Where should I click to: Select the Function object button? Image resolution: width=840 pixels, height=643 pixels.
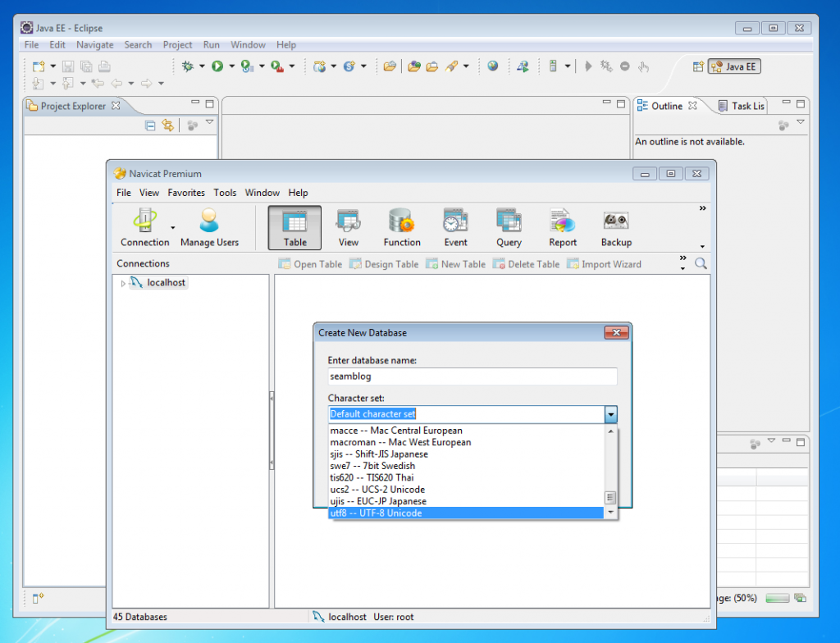[x=402, y=228]
